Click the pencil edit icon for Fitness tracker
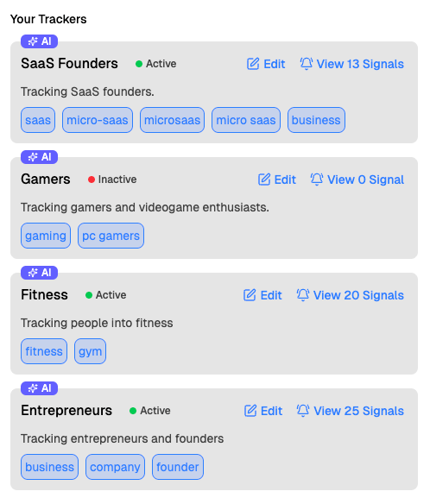The image size is (430, 504). click(250, 295)
